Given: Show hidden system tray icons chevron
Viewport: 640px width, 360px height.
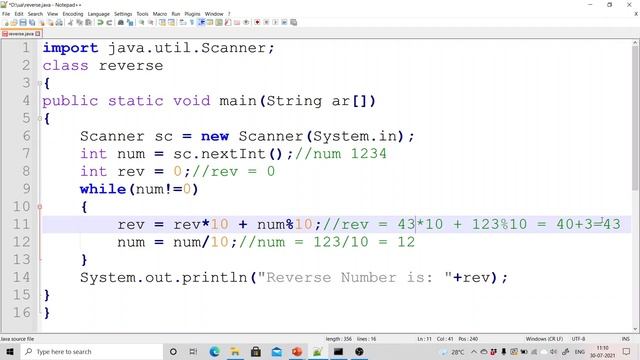Looking at the screenshot, I should 473,351.
